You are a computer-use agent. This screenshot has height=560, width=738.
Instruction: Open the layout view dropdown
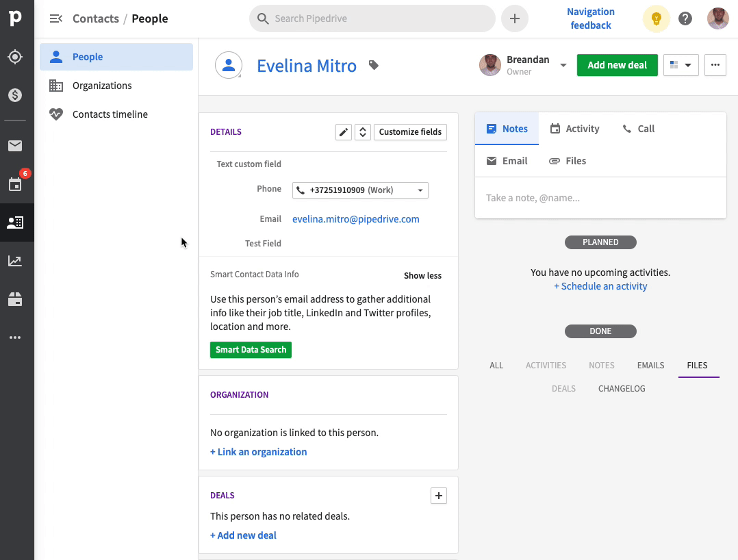[681, 65]
